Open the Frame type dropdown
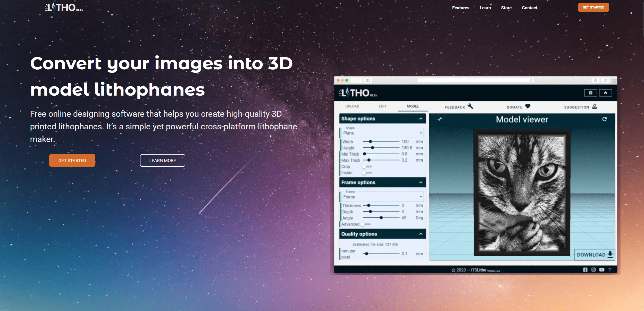This screenshot has width=644, height=311. 382,197
